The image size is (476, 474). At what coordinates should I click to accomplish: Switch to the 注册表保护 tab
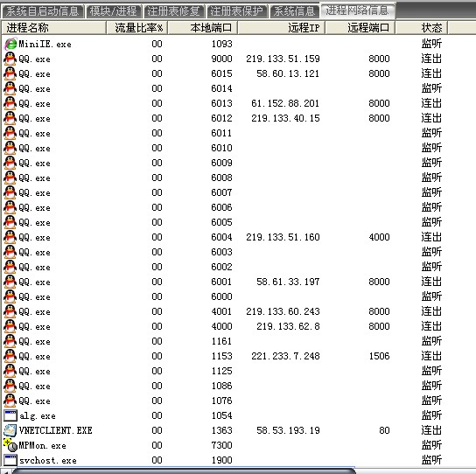pos(237,11)
